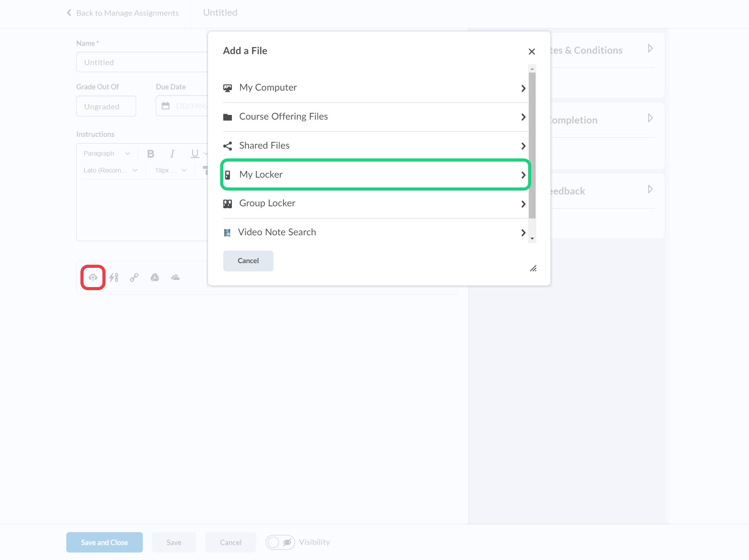This screenshot has width=749, height=560.
Task: Click the quicklink attach icon
Action: tap(114, 278)
